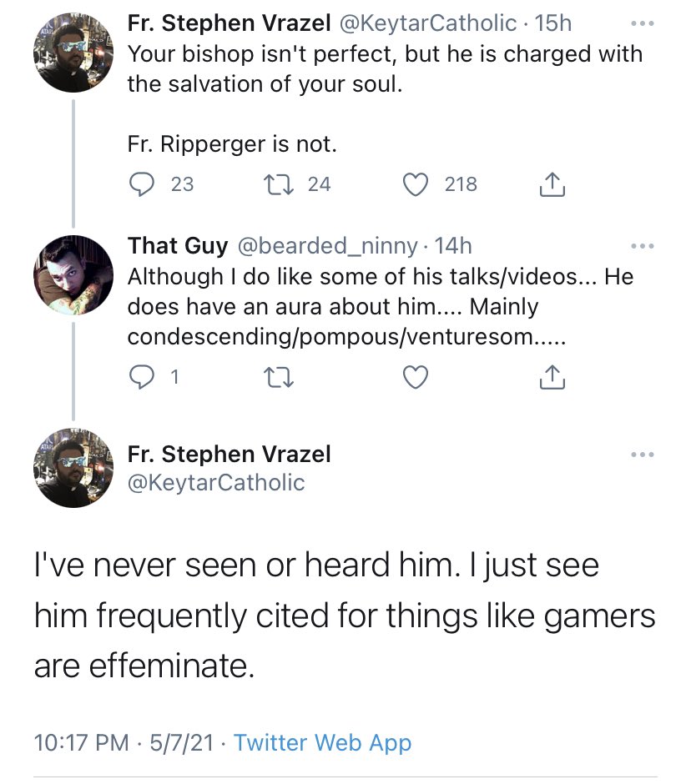Image resolution: width=691 pixels, height=784 pixels.
Task: Open the @bearded_ninny profile handle
Action: [327, 246]
